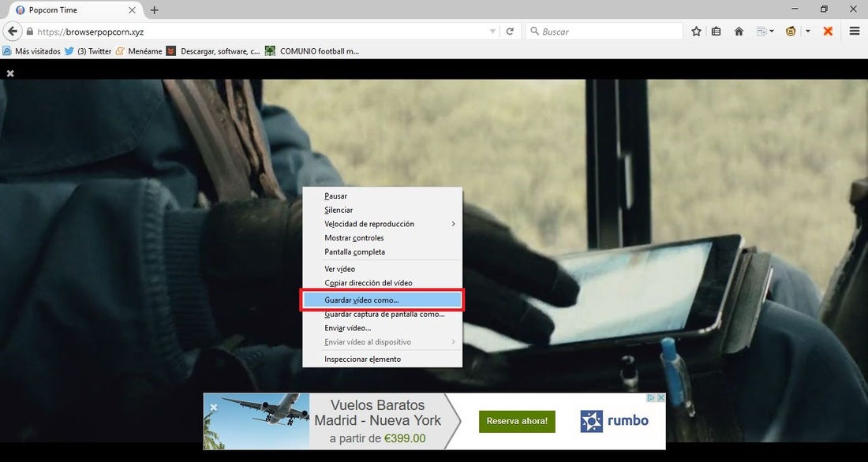Click the address bar URL
This screenshot has height=462, width=868.
coord(90,32)
